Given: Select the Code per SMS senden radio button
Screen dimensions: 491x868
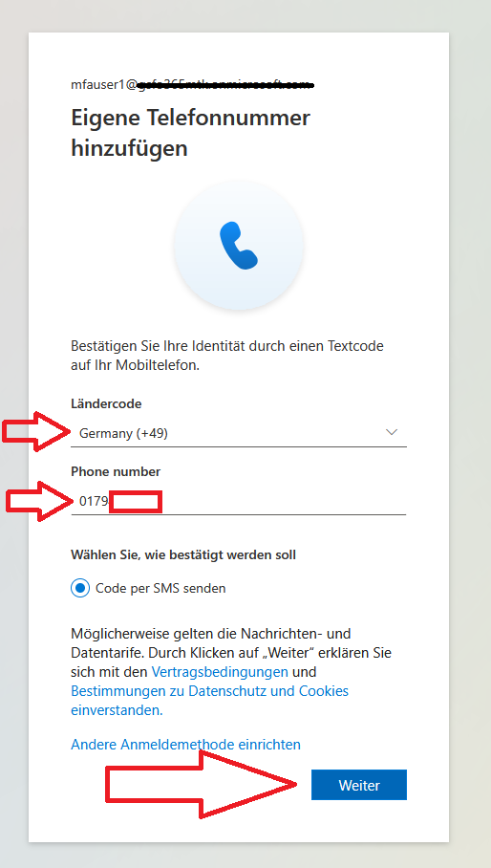Looking at the screenshot, I should pos(80,588).
